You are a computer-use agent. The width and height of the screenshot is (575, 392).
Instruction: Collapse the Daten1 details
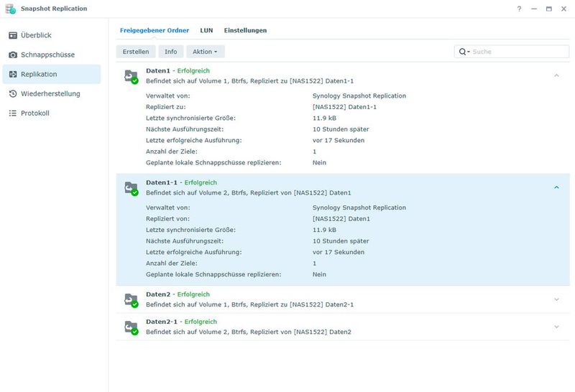pyautogui.click(x=556, y=75)
